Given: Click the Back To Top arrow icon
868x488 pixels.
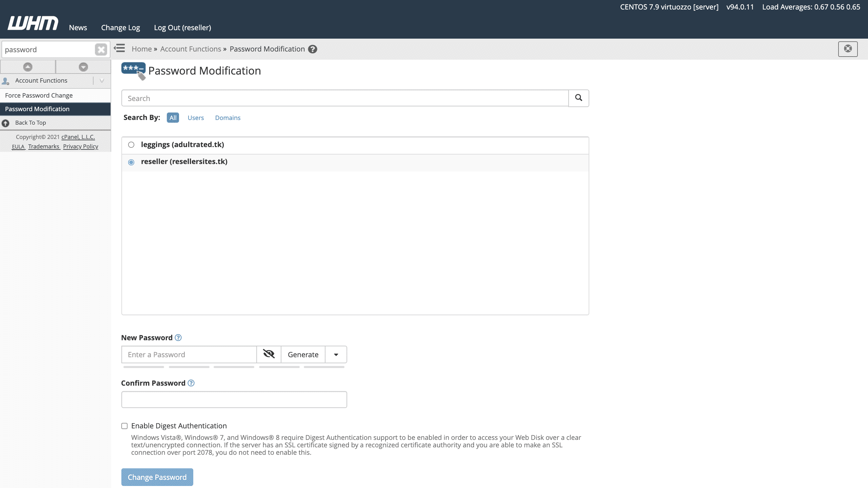Looking at the screenshot, I should coord(5,123).
